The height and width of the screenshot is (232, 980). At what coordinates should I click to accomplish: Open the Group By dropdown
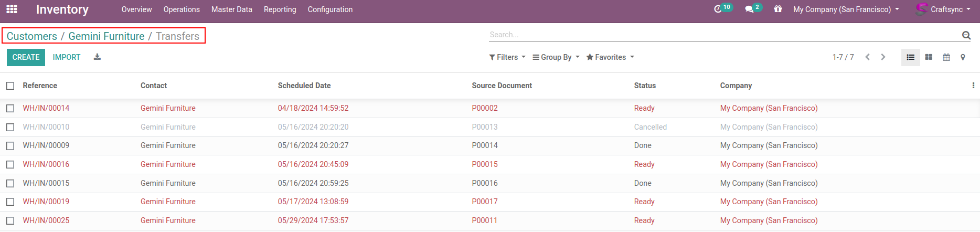(556, 57)
